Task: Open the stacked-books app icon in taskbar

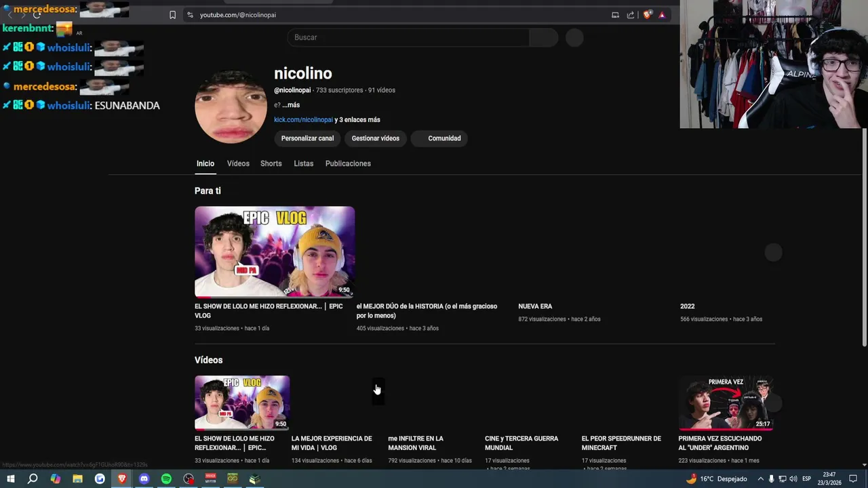Action: [x=254, y=479]
